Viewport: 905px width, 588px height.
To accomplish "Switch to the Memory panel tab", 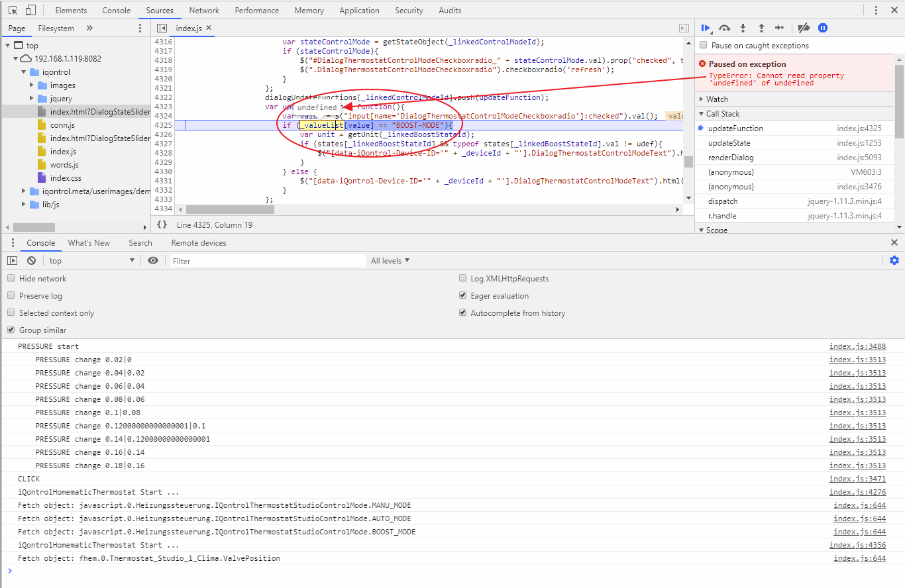I will (x=309, y=11).
